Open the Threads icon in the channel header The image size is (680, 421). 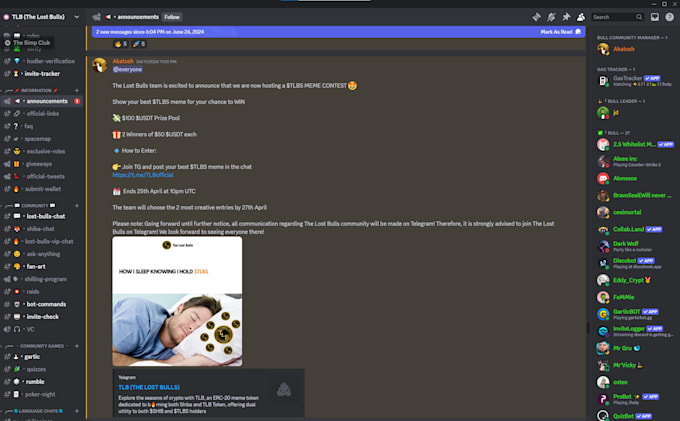[x=536, y=17]
